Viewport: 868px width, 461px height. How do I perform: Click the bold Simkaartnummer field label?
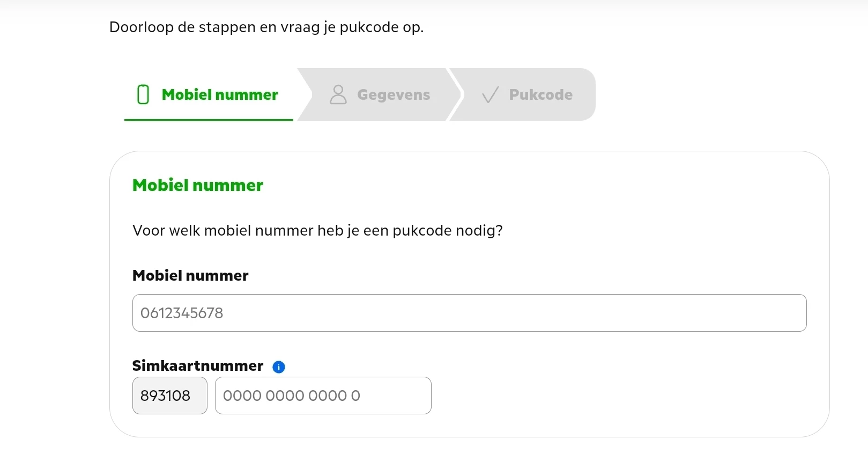(198, 366)
